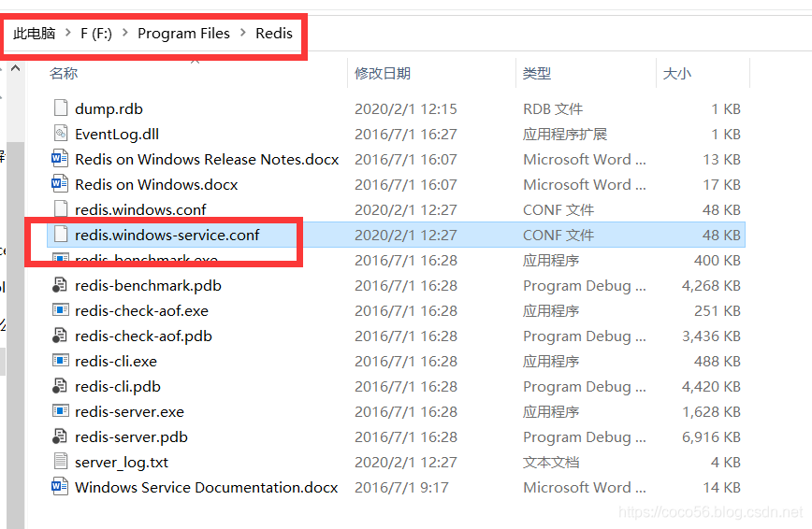Expand chevron after 此电脑 in address bar
The width and height of the screenshot is (812, 529).
[68, 33]
